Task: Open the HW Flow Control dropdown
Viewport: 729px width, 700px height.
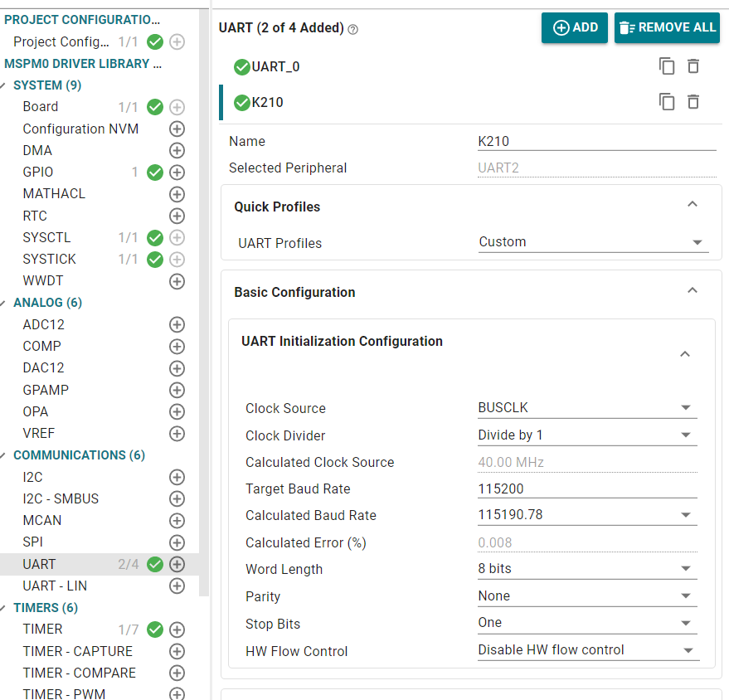Action: pos(589,650)
